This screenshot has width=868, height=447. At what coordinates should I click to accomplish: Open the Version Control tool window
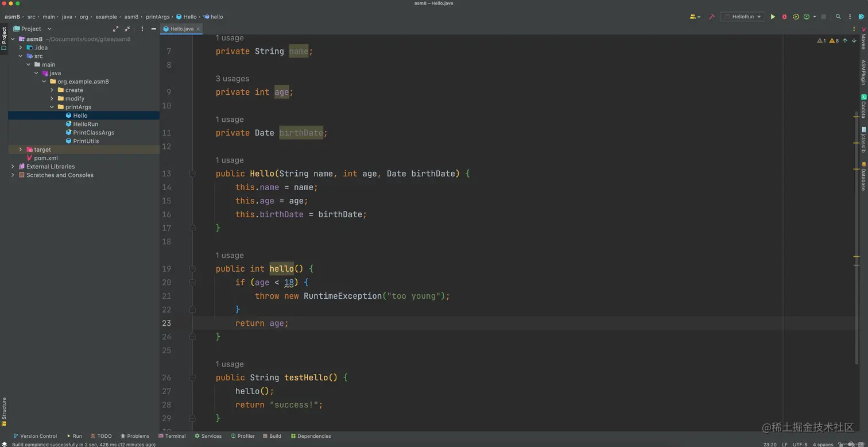[35, 436]
